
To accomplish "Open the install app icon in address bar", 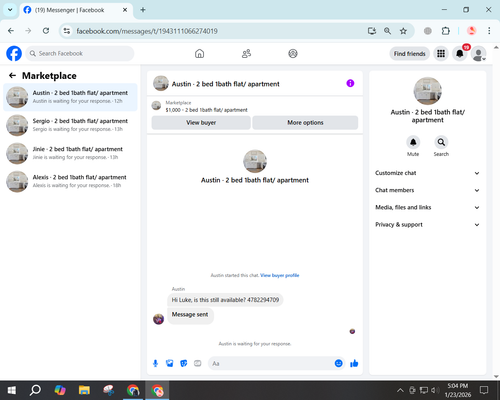I will click(x=372, y=31).
